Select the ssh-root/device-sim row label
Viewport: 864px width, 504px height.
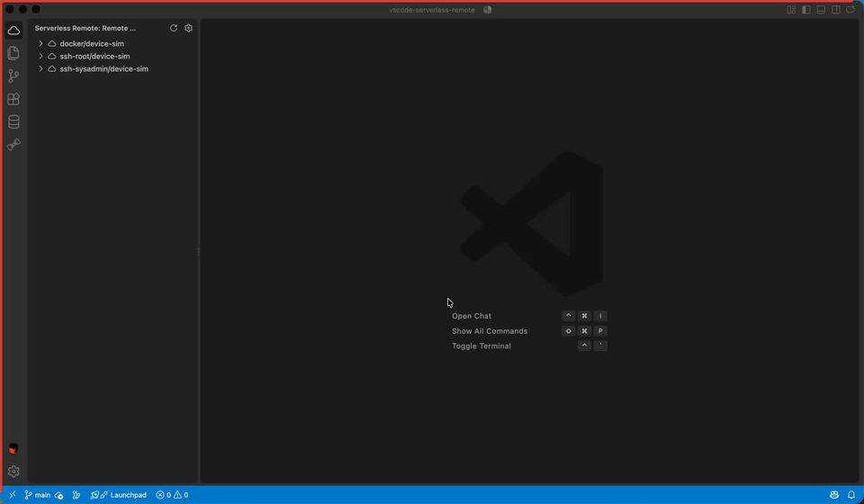[94, 56]
